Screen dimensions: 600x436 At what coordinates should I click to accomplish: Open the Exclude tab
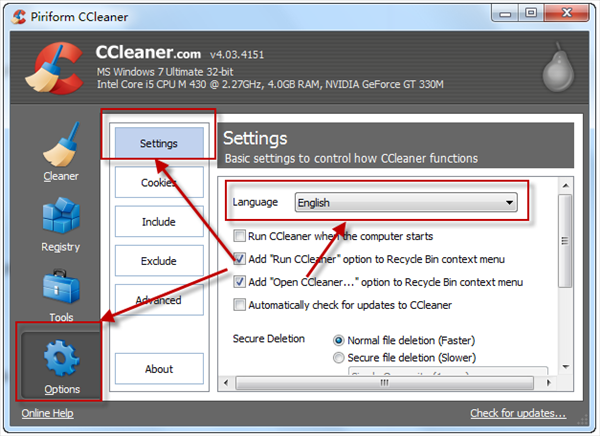159,261
